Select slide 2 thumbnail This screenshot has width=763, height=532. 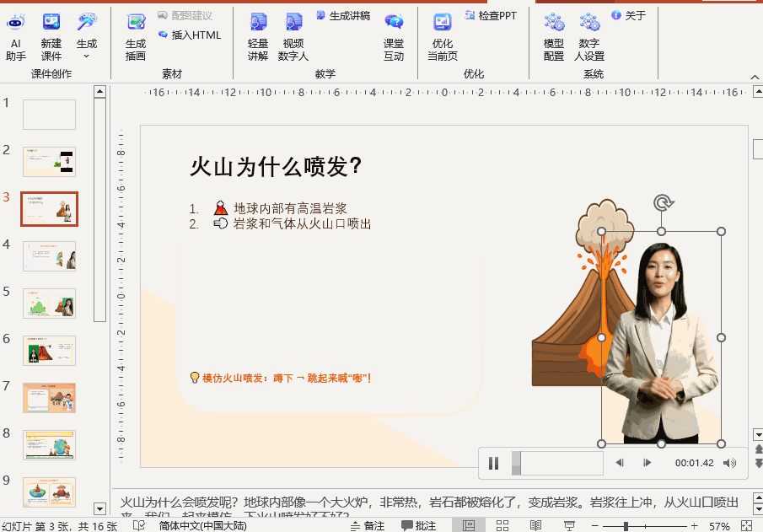tap(49, 162)
